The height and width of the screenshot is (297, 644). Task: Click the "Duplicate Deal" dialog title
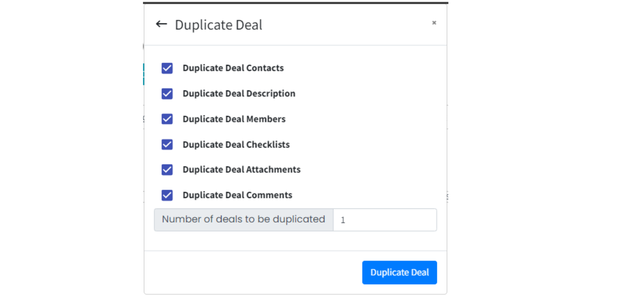tap(218, 25)
